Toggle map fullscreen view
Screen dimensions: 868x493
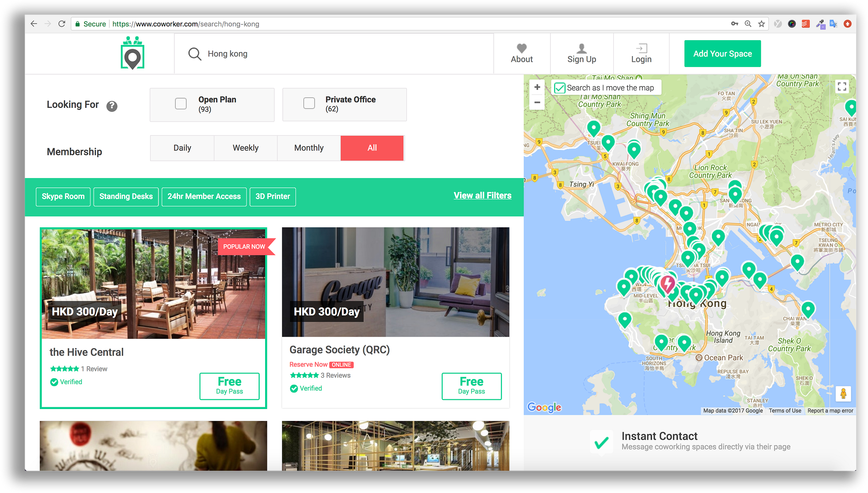click(842, 86)
